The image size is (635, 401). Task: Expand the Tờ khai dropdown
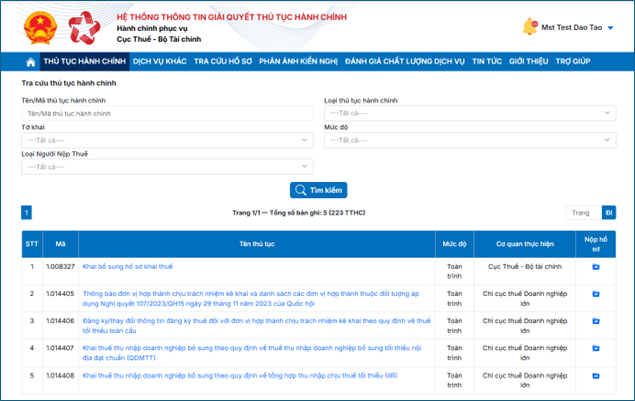tap(167, 140)
